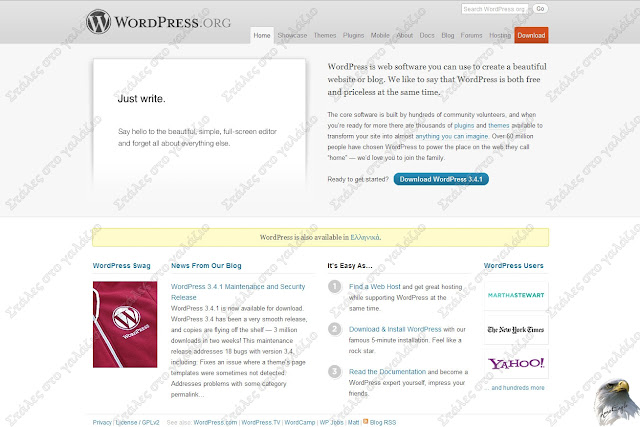Click the WordPress swag shirt image
Image resolution: width=640 pixels, height=427 pixels.
[x=125, y=324]
